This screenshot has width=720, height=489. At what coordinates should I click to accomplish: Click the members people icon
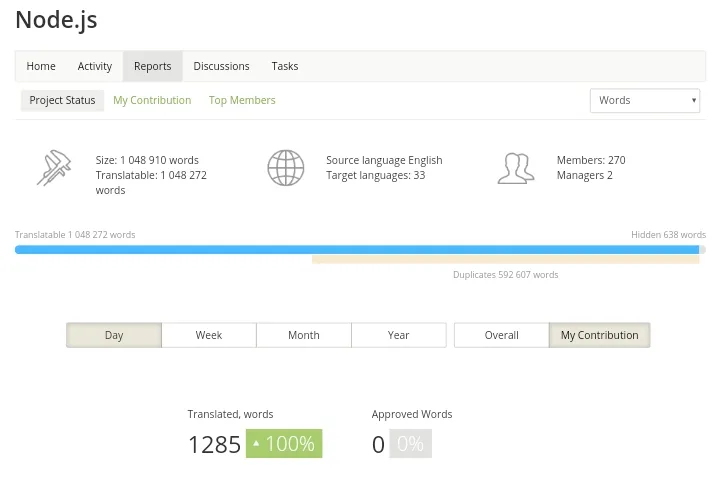516,169
